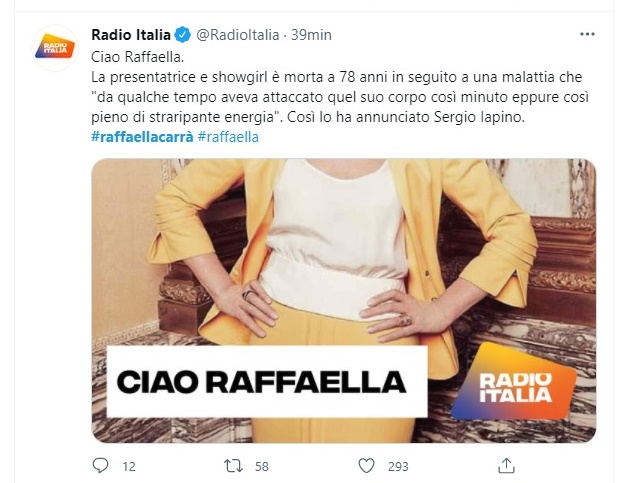
Task: Click the reply count 12
Action: coord(129,467)
